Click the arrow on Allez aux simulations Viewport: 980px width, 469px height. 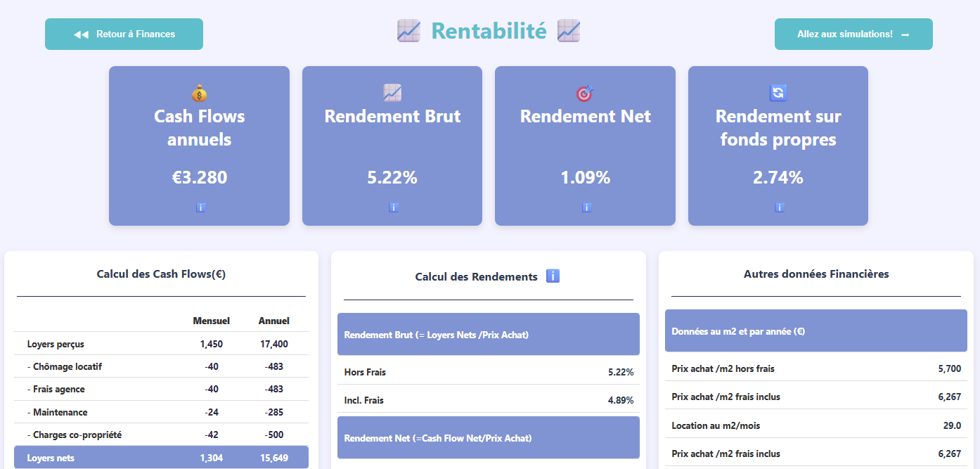(x=905, y=34)
